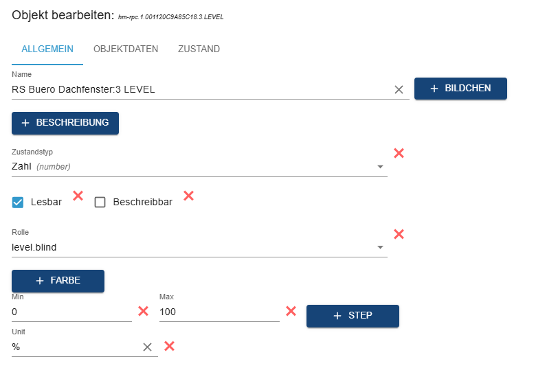This screenshot has height=392, width=547.
Task: Clear the Name field with gray X
Action: pos(399,89)
